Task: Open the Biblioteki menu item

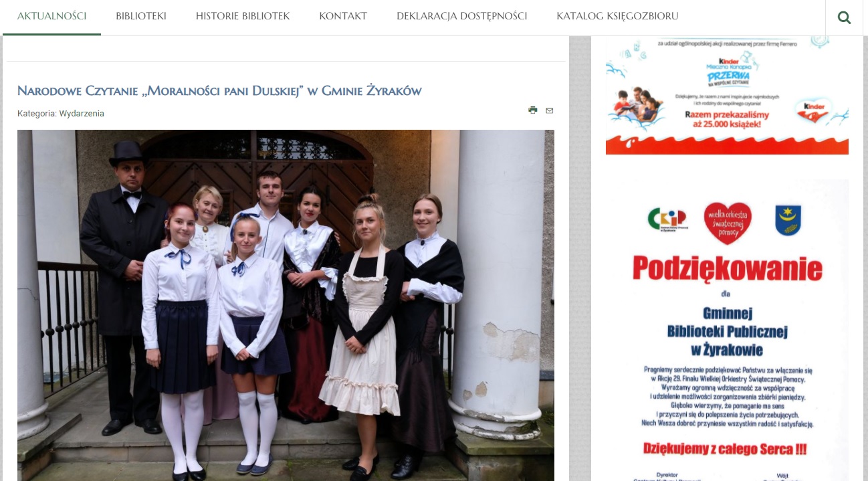Action: click(141, 16)
